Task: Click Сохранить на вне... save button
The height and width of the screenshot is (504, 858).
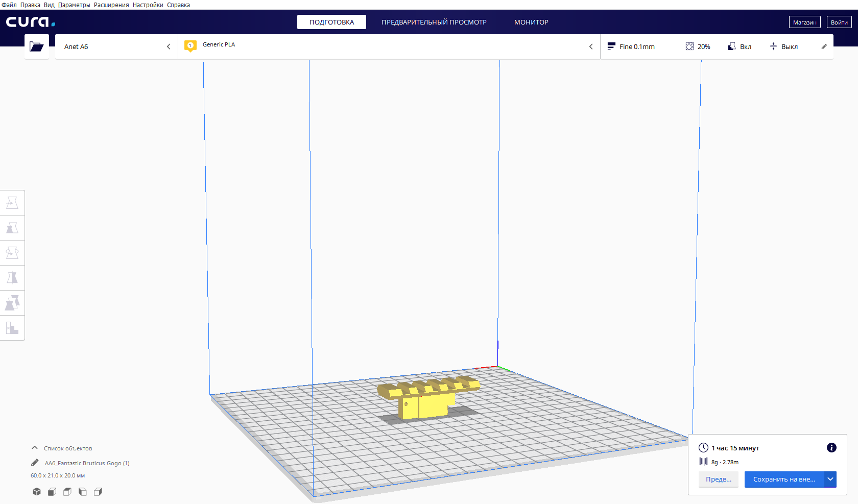Action: pyautogui.click(x=784, y=479)
